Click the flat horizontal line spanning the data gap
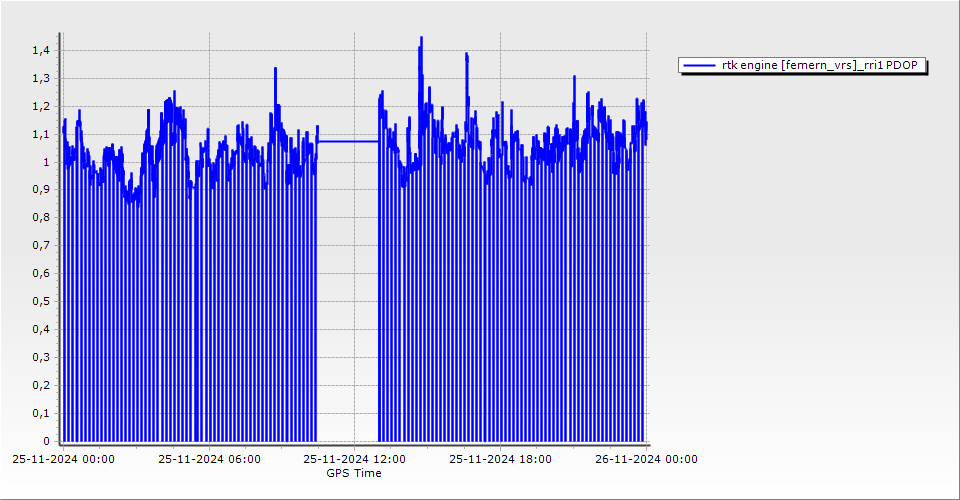 pyautogui.click(x=348, y=142)
